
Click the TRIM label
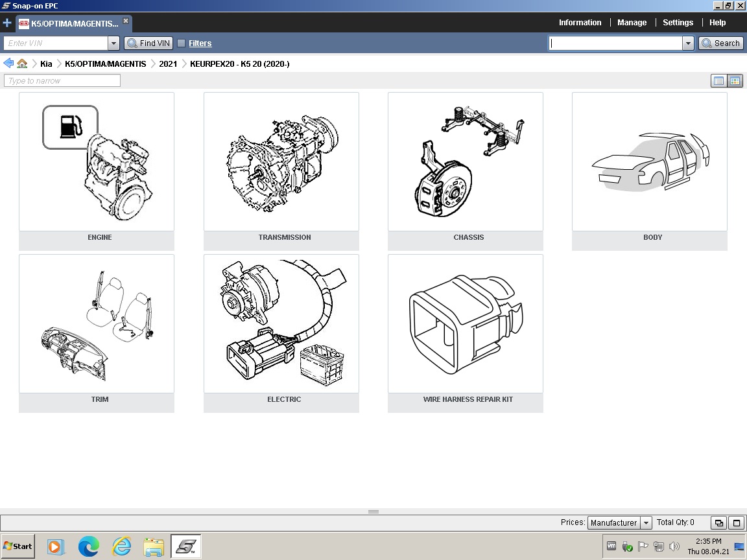pos(100,399)
